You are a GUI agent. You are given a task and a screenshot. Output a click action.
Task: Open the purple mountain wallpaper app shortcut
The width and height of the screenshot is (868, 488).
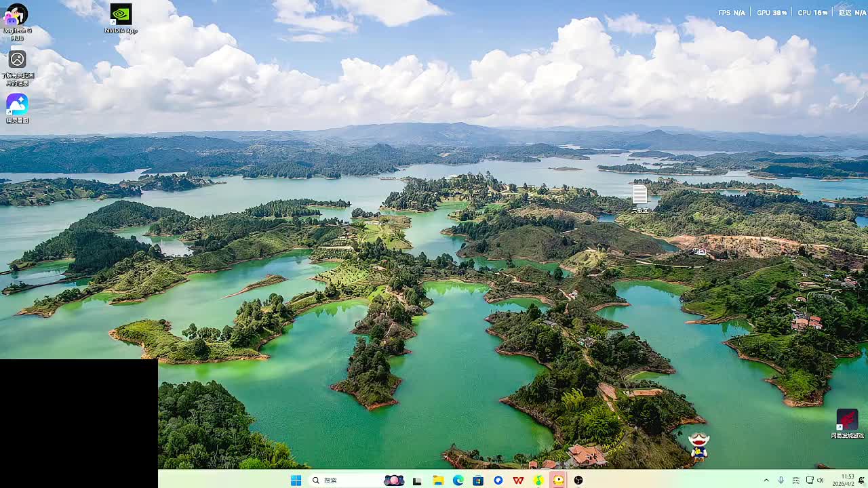pyautogui.click(x=17, y=105)
